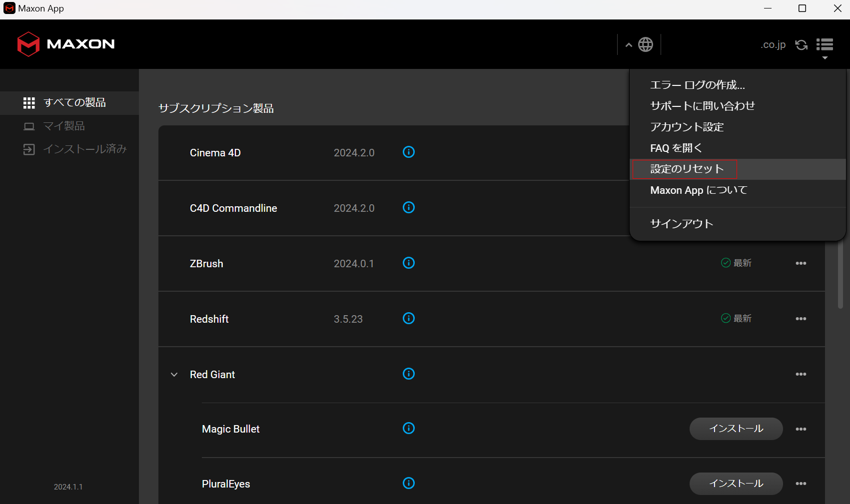Open the globe language selector
The image size is (850, 504).
tap(646, 44)
